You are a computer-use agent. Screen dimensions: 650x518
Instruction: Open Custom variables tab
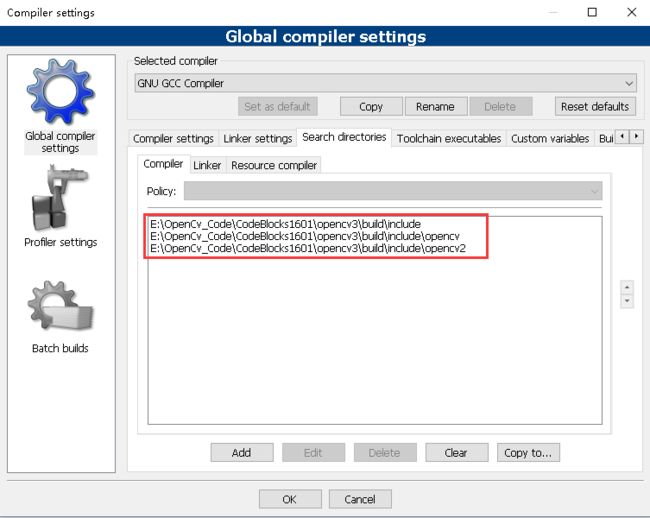pyautogui.click(x=550, y=138)
